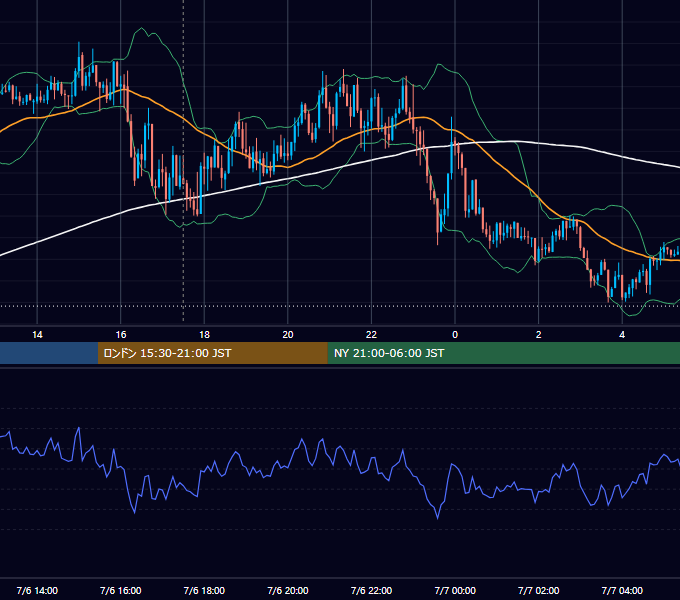Click the 7/7 04:00 date label
The image size is (680, 600).
[622, 590]
